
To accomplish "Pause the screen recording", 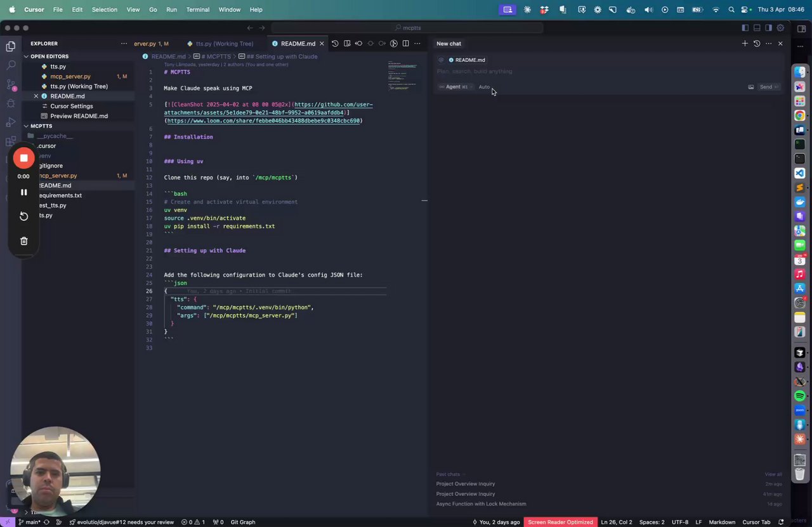I will click(x=23, y=192).
